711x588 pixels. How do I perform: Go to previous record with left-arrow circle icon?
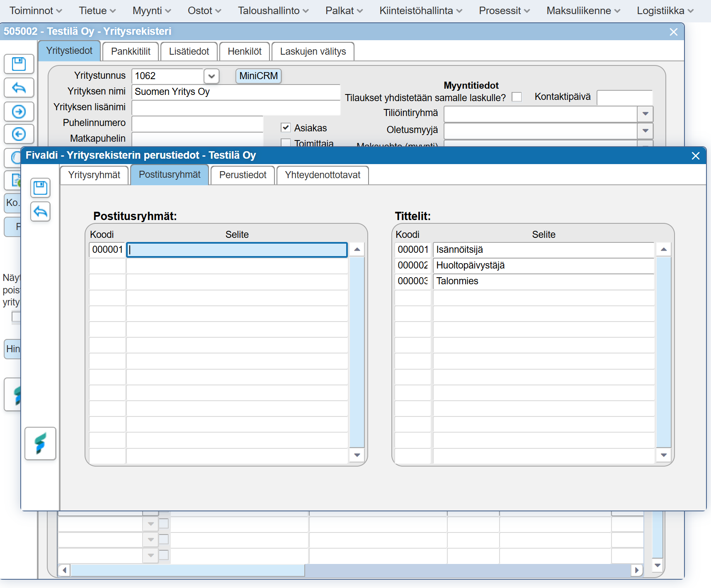[19, 134]
